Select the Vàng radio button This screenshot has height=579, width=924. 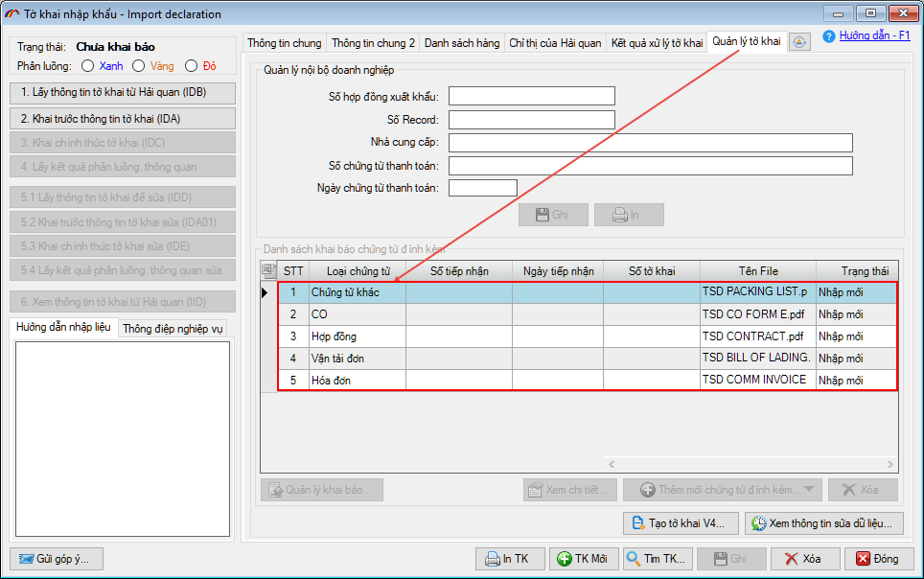pyautogui.click(x=139, y=66)
